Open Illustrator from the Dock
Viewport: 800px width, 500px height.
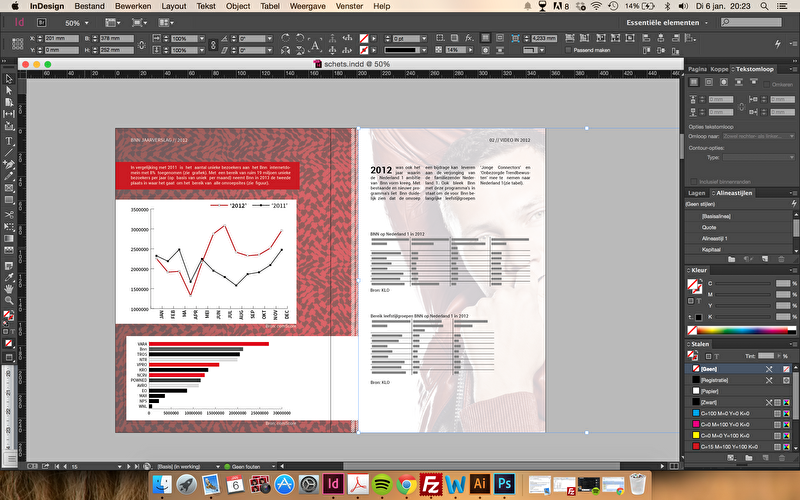[479, 484]
